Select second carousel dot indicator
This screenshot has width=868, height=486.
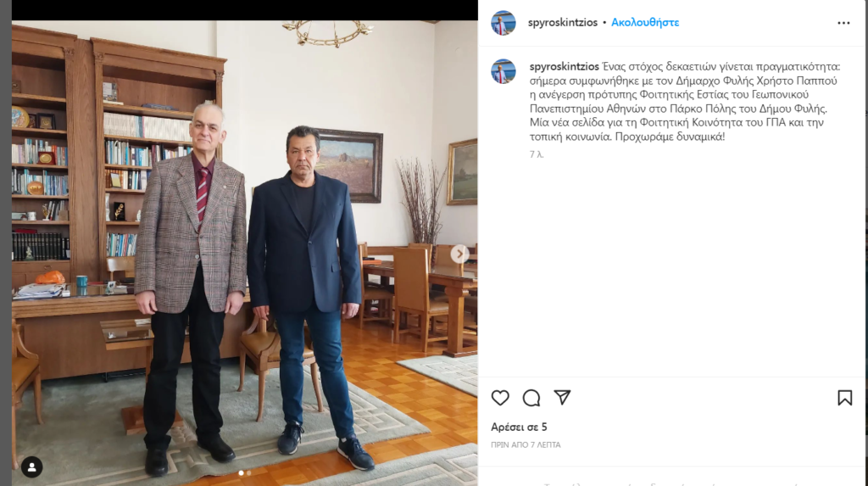(249, 473)
